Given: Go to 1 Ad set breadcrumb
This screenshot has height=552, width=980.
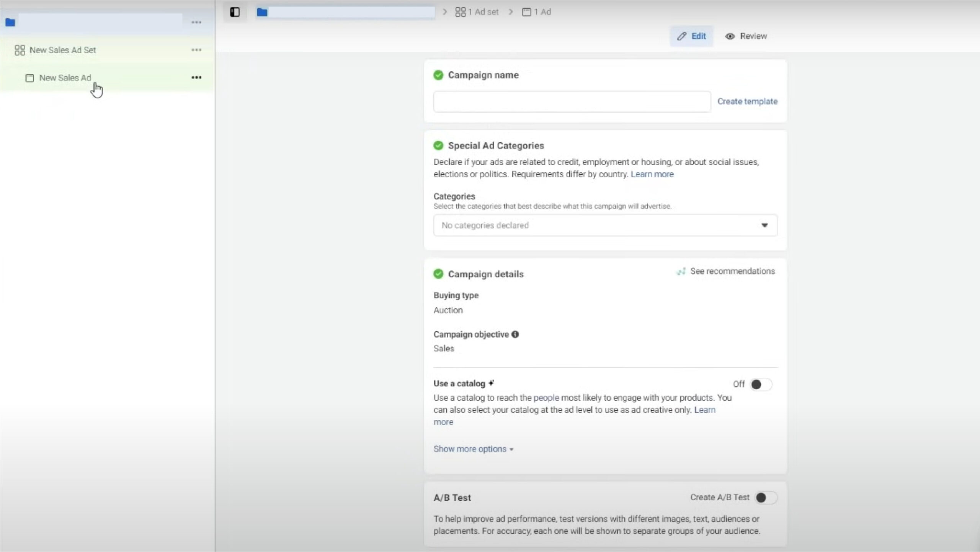Looking at the screenshot, I should (x=477, y=12).
